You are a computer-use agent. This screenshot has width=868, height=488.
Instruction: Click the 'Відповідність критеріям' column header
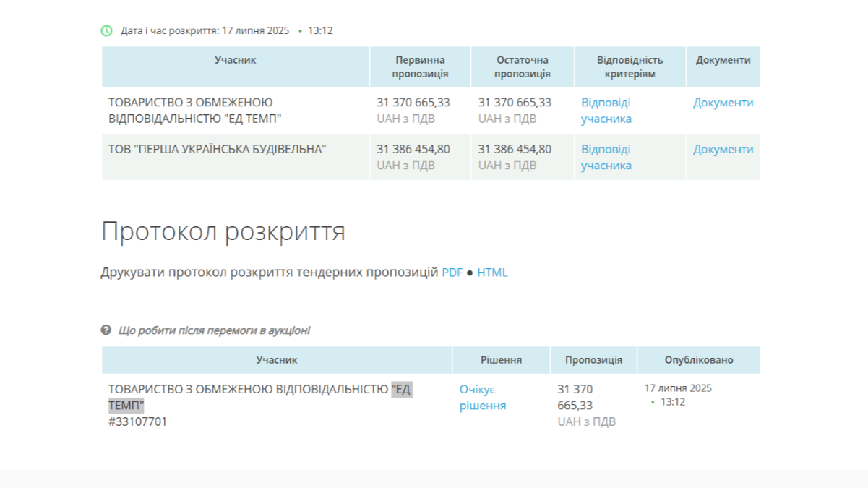click(x=630, y=67)
